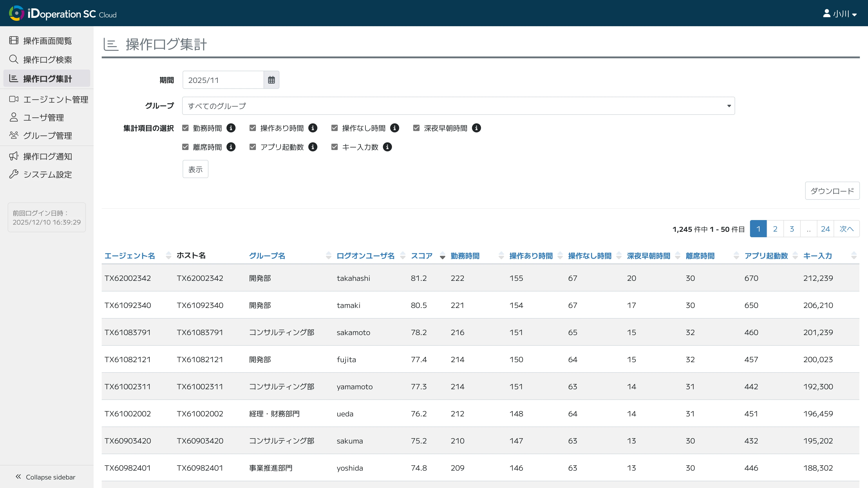Image resolution: width=868 pixels, height=488 pixels.
Task: Click the info icon beside 深夜早朝時間
Action: click(476, 128)
